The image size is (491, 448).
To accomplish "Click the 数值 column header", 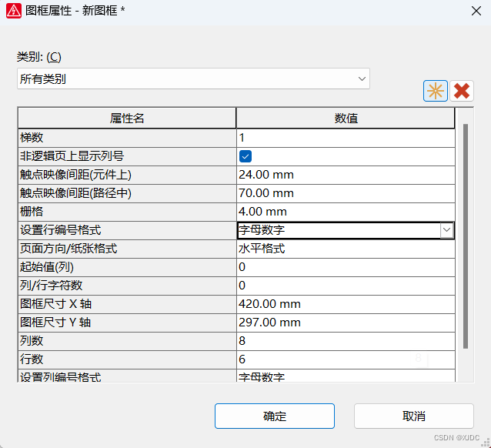I will (346, 118).
